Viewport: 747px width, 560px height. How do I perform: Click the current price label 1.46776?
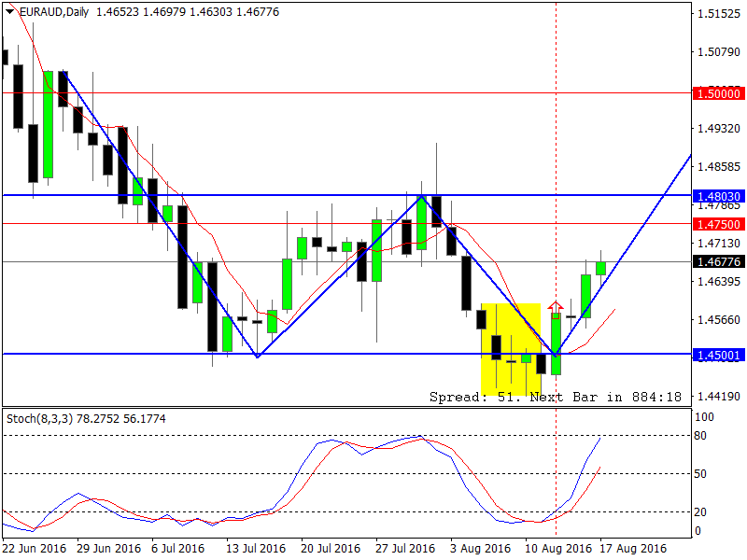pyautogui.click(x=718, y=262)
